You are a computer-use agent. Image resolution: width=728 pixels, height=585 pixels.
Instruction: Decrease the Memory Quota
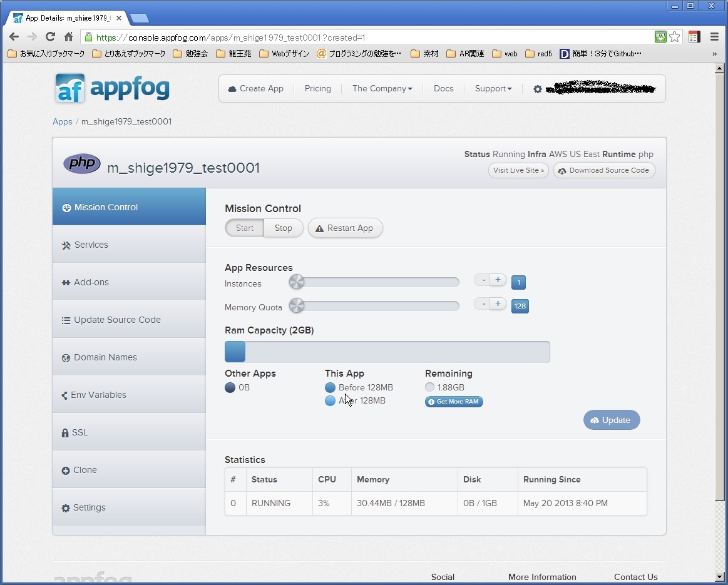(x=483, y=303)
